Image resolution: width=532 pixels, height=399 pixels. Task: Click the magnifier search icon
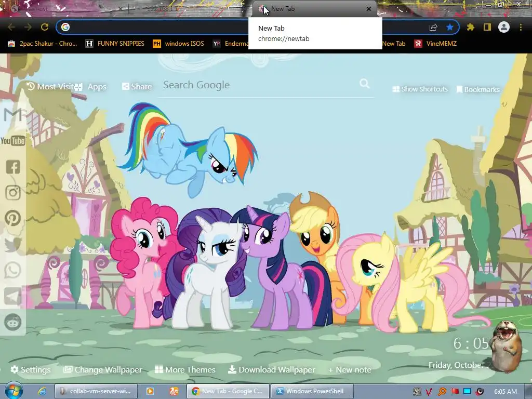coord(364,84)
